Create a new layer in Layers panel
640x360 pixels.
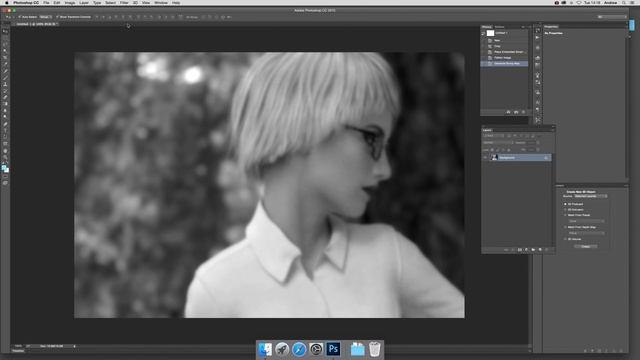click(540, 249)
